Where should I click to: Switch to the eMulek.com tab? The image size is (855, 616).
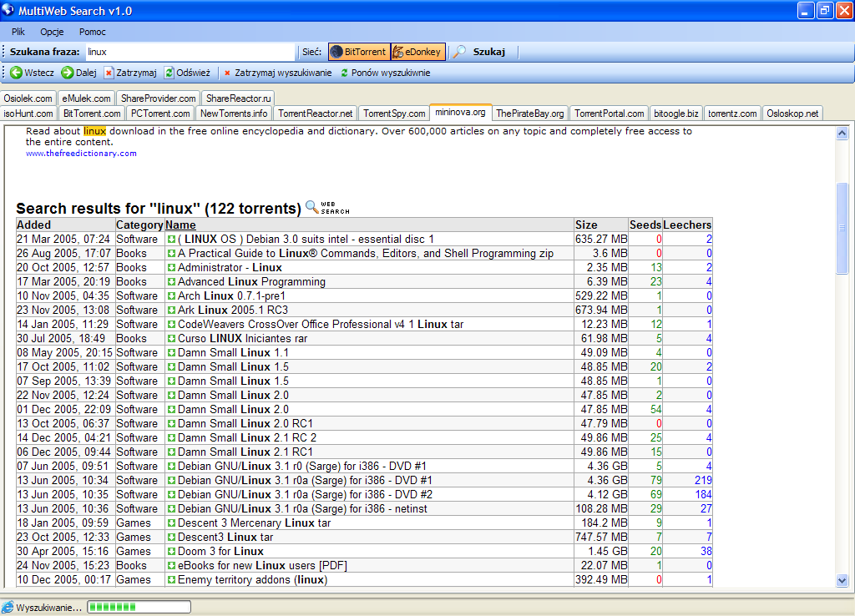[x=86, y=98]
